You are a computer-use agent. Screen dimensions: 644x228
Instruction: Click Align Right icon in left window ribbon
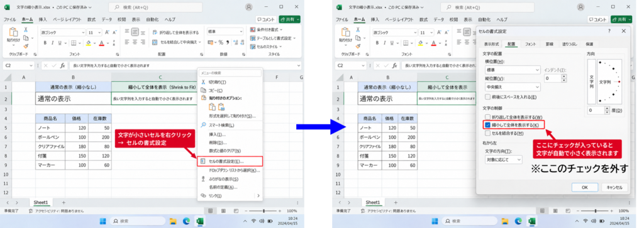pyautogui.click(x=143, y=42)
